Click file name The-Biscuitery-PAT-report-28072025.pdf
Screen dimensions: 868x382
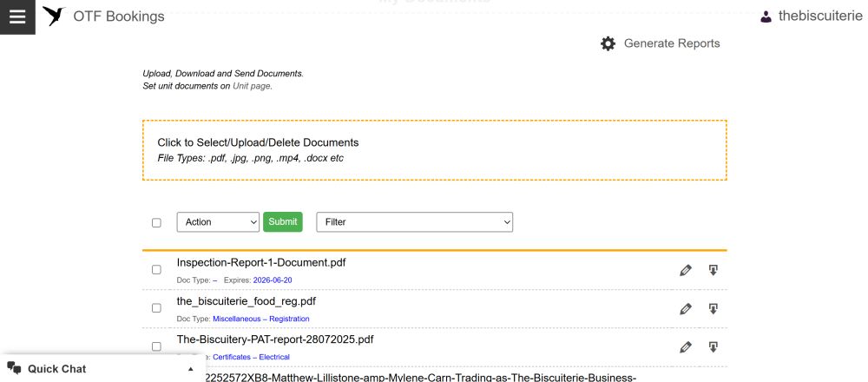pyautogui.click(x=275, y=339)
